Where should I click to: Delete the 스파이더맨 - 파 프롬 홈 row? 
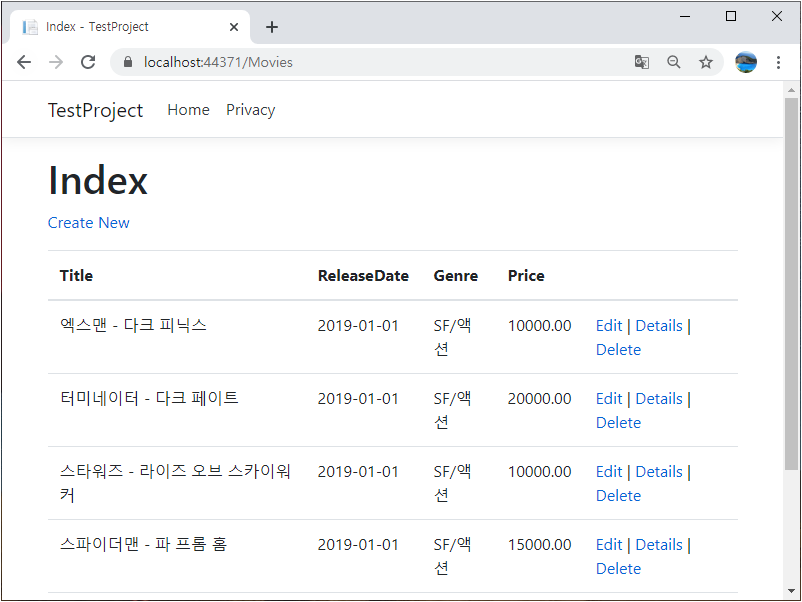coord(618,569)
